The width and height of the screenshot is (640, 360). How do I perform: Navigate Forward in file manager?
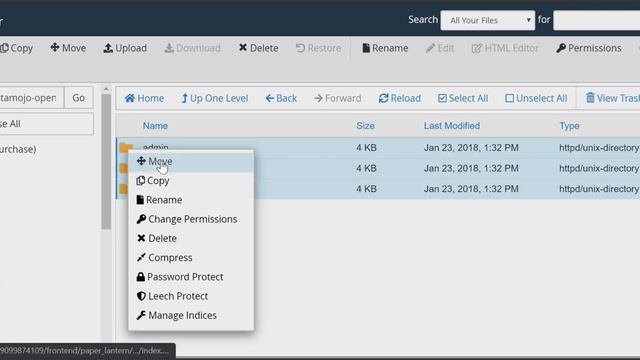[338, 98]
